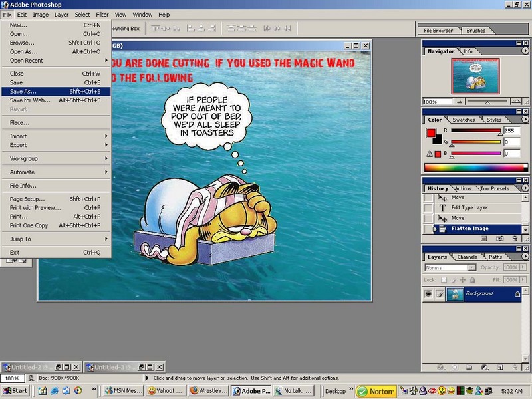Click the Navigator image thumbnail
The width and height of the screenshot is (532, 399).
click(475, 76)
